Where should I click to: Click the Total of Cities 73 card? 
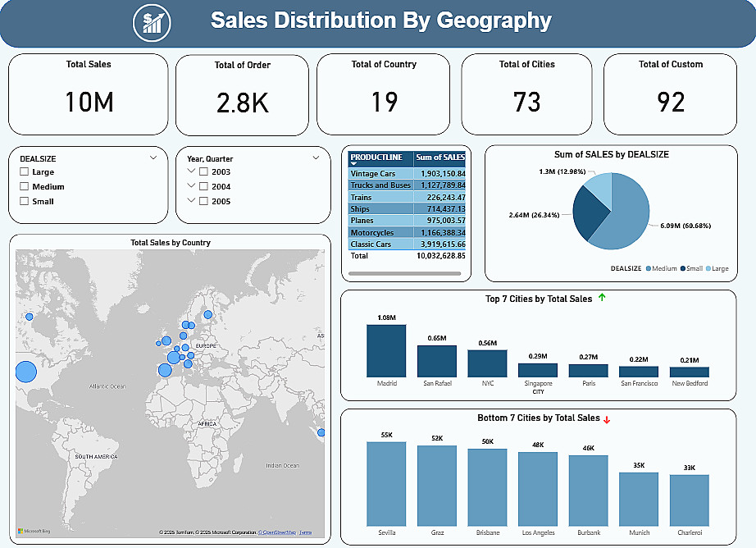[526, 94]
